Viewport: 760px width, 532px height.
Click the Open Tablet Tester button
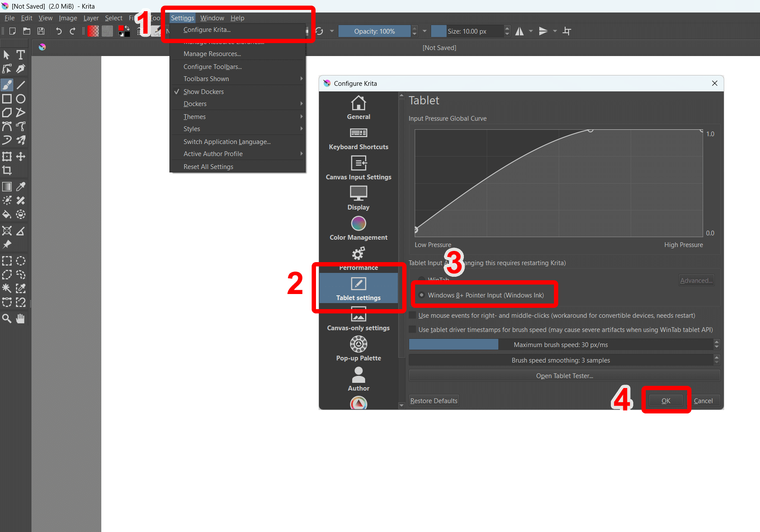(564, 376)
